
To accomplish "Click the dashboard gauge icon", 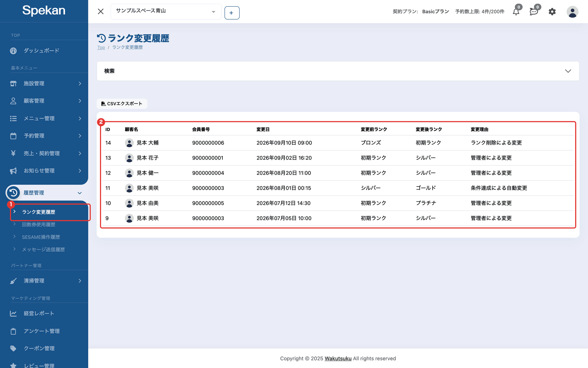I will coord(13,51).
